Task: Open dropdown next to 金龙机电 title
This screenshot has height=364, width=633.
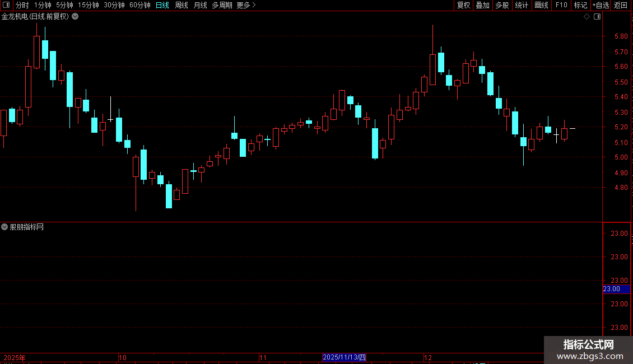Action: [x=75, y=17]
